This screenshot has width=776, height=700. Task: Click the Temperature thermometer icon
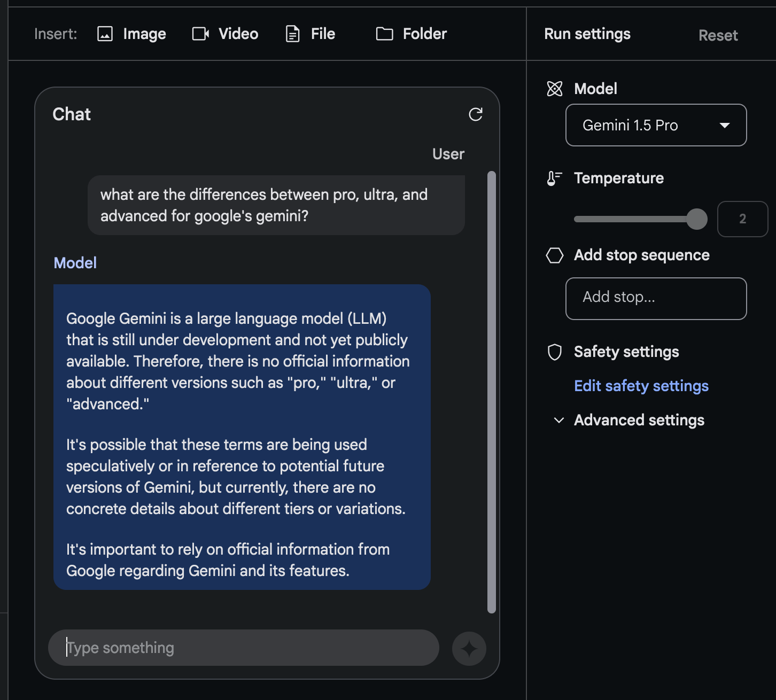pos(554,178)
